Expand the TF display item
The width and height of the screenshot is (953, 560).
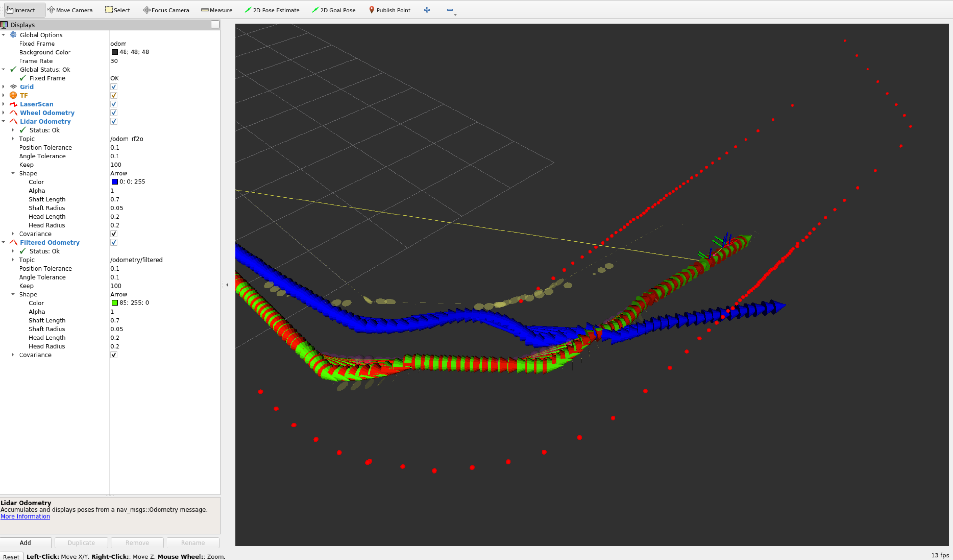pyautogui.click(x=4, y=95)
